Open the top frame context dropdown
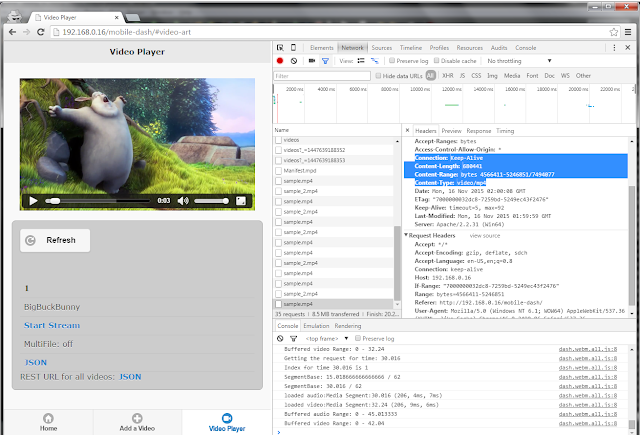Screen dimensions: 640x435 (x=327, y=338)
